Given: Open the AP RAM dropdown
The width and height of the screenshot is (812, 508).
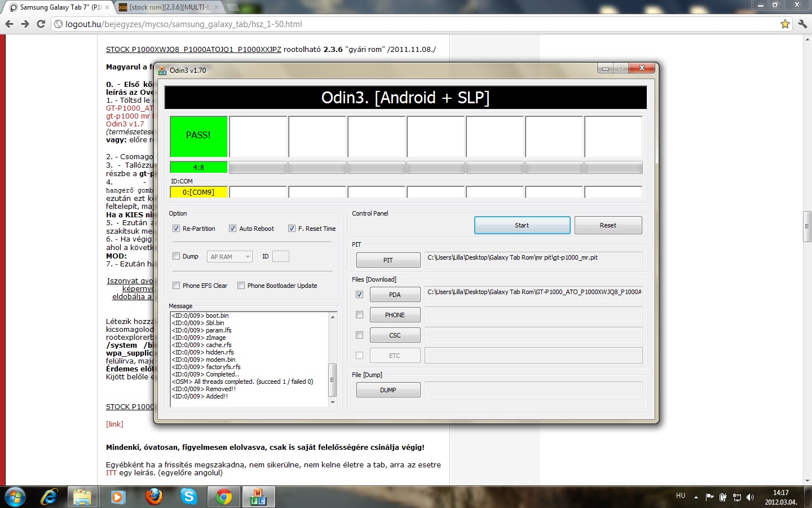Looking at the screenshot, I should coord(230,257).
